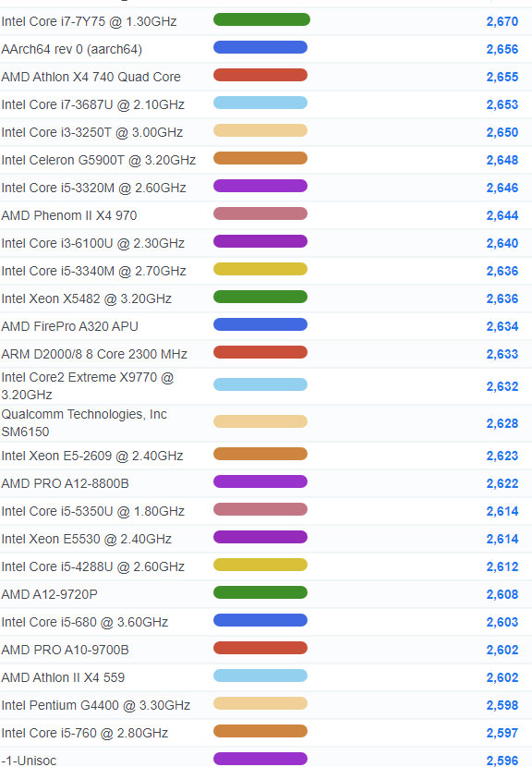The image size is (532, 767).
Task: Open Intel Core i7-7Y75 @ 1.30GHz link
Action: tap(89, 21)
